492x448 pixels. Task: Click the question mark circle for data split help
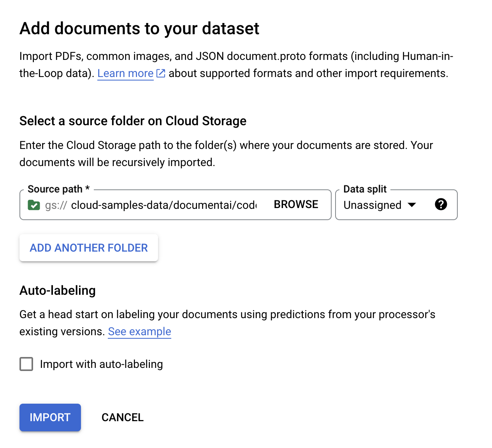441,205
